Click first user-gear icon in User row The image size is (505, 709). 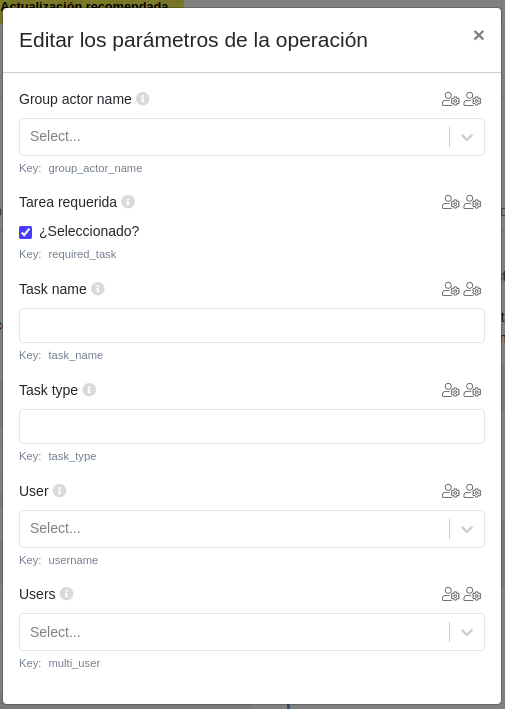coord(450,491)
